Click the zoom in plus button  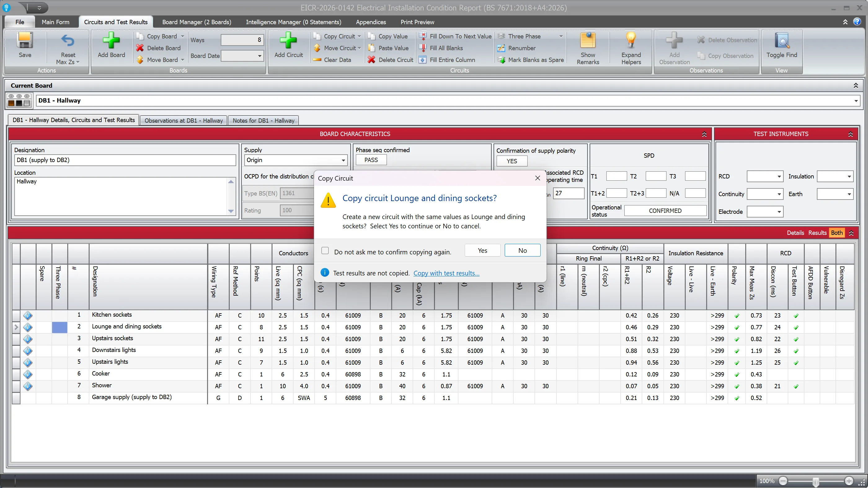849,481
